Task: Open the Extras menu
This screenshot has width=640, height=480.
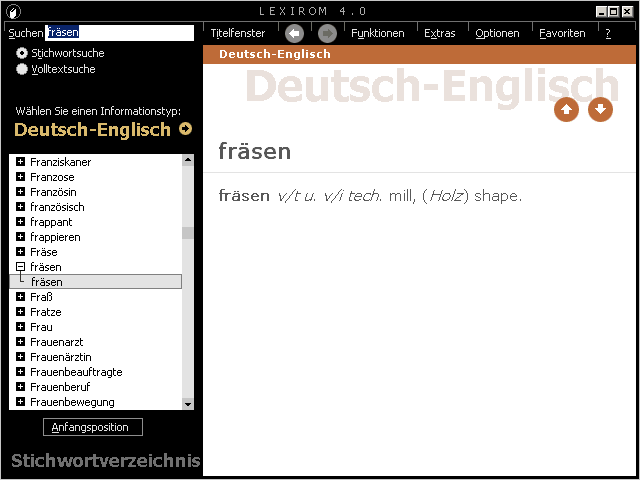Action: (x=439, y=33)
